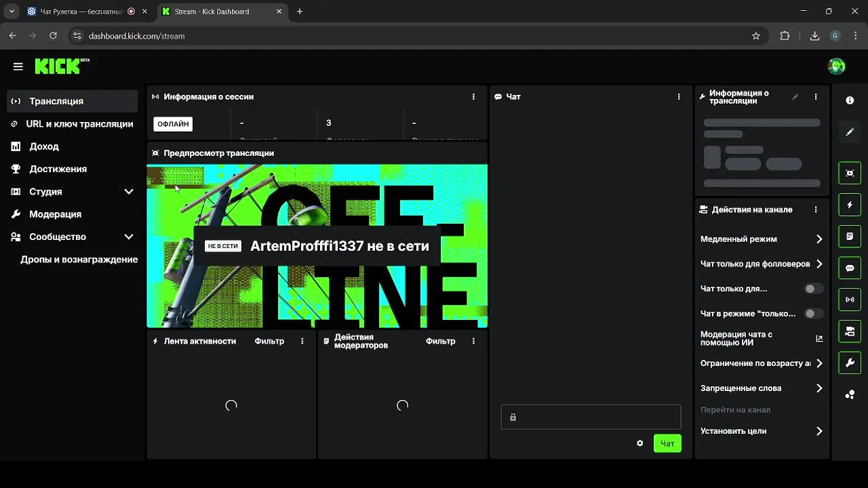The height and width of the screenshot is (488, 868).
Task: Open the hamburger navigation menu
Action: coord(18,66)
